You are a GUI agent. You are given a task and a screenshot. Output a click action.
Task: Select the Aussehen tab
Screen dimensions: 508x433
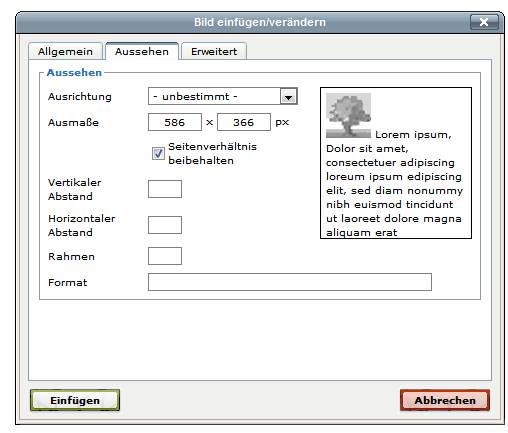click(142, 52)
